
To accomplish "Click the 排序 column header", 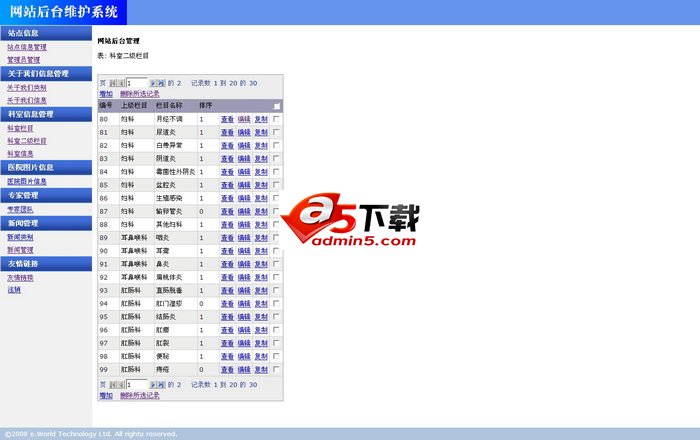I will 206,105.
